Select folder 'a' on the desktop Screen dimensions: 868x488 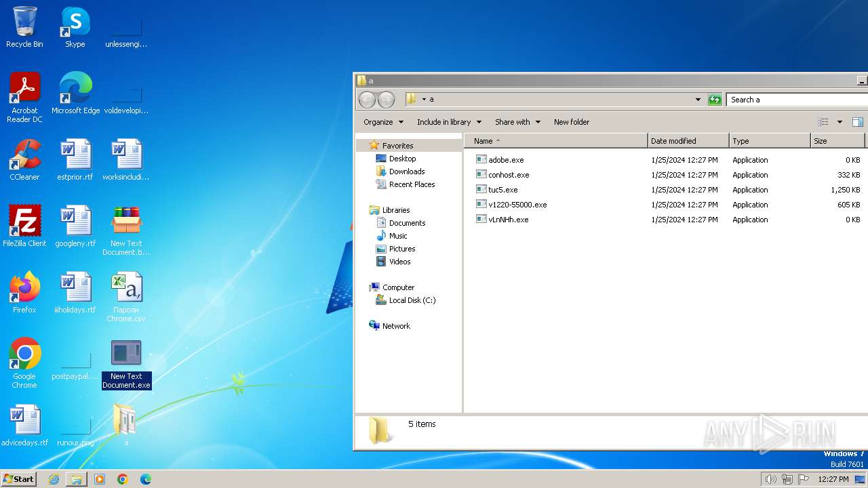(x=126, y=426)
